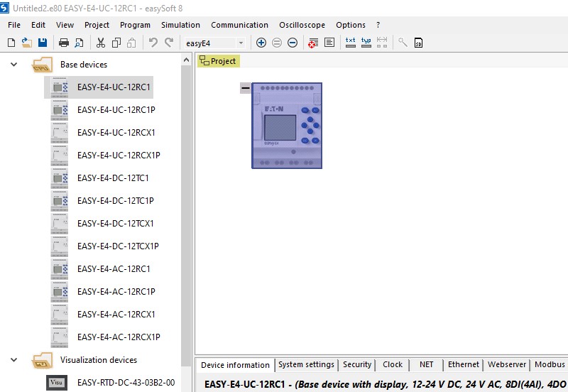Switch to the Security tab
Screen dimensions: 568x392
coord(357,364)
